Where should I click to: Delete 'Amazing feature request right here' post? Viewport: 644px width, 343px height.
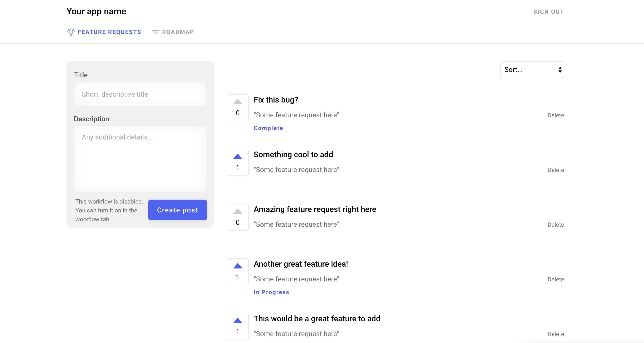[556, 225]
